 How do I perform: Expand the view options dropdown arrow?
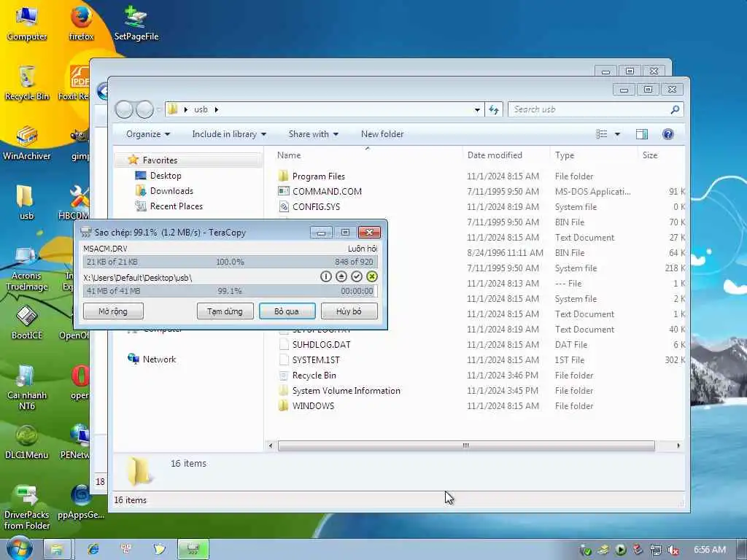click(x=617, y=134)
